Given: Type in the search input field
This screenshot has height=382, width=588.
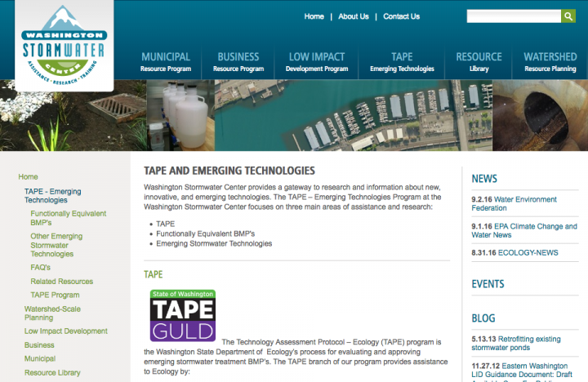Looking at the screenshot, I should [513, 16].
